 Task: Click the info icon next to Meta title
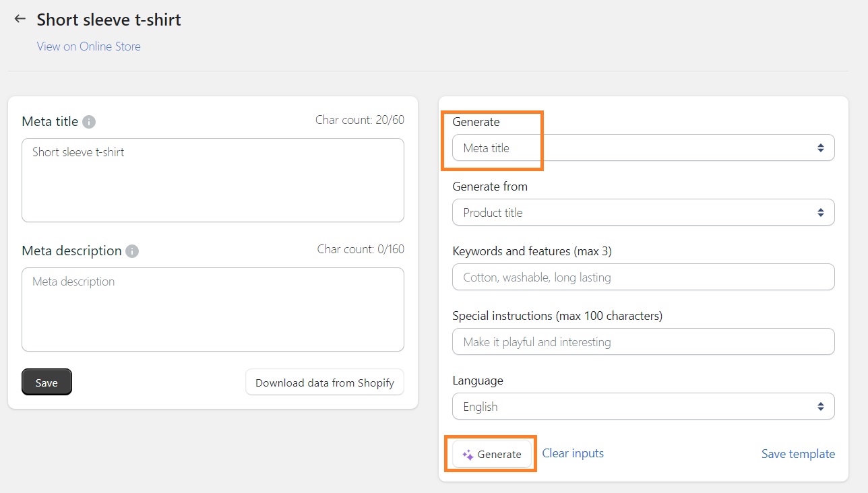pos(90,121)
